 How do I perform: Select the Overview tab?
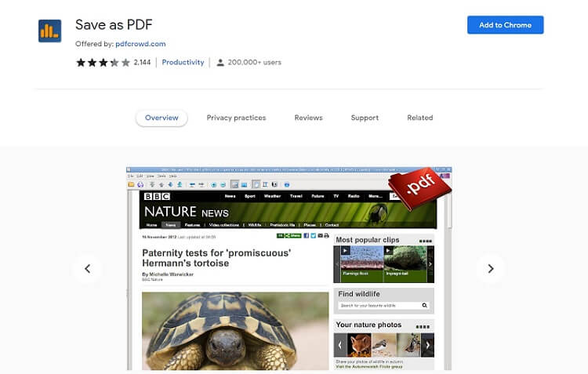(x=162, y=118)
